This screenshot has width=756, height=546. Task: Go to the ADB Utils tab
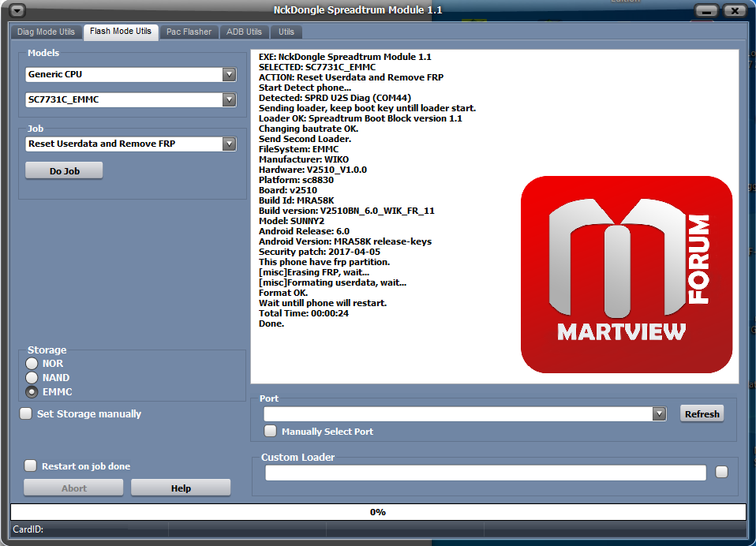244,32
